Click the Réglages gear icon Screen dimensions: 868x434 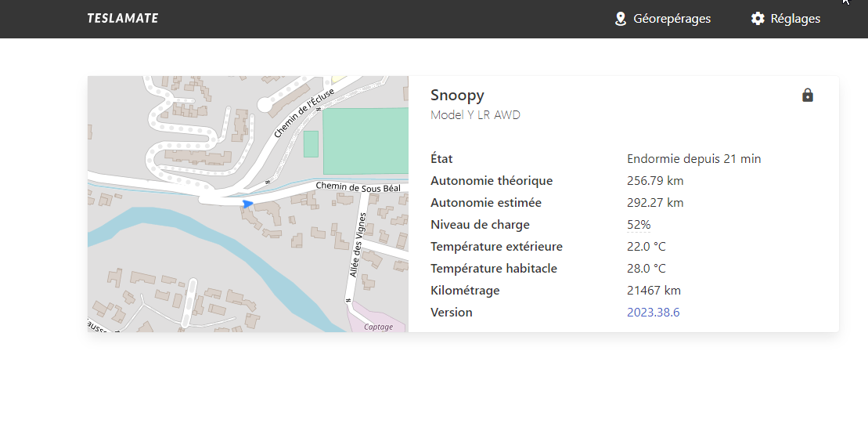point(758,19)
